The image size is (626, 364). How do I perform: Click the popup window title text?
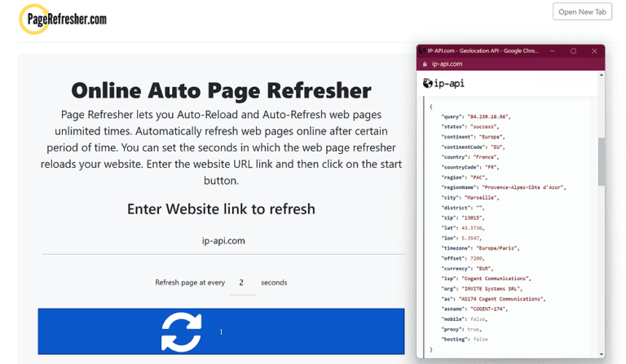pyautogui.click(x=483, y=50)
